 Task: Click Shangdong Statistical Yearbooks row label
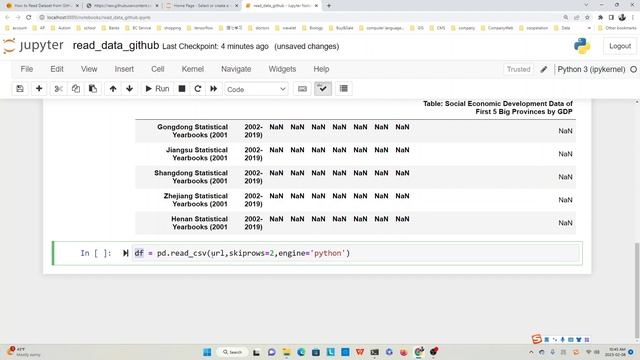pyautogui.click(x=191, y=177)
